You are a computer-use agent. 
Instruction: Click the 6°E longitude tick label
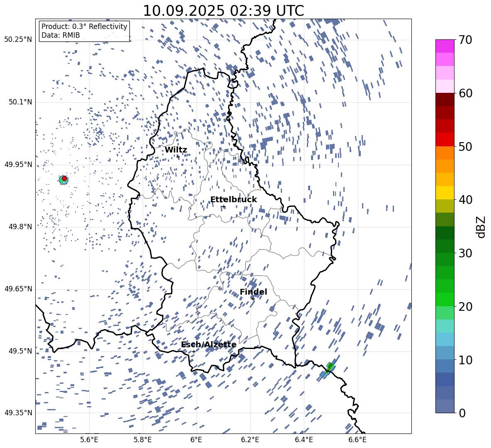tap(196, 440)
